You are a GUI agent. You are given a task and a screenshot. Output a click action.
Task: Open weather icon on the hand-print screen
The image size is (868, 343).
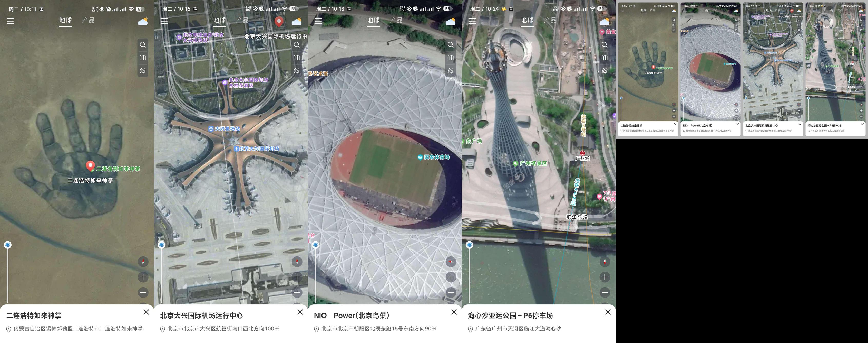[143, 22]
